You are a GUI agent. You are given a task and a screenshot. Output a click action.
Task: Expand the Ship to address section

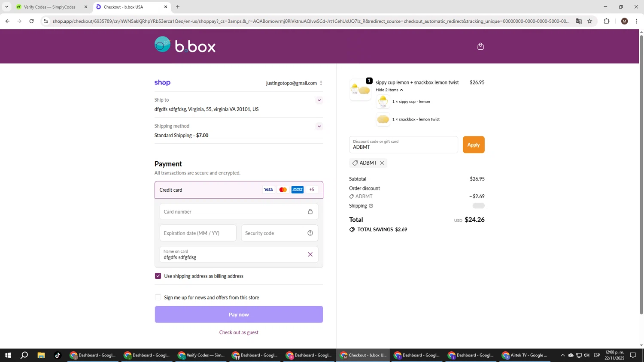tap(319, 100)
